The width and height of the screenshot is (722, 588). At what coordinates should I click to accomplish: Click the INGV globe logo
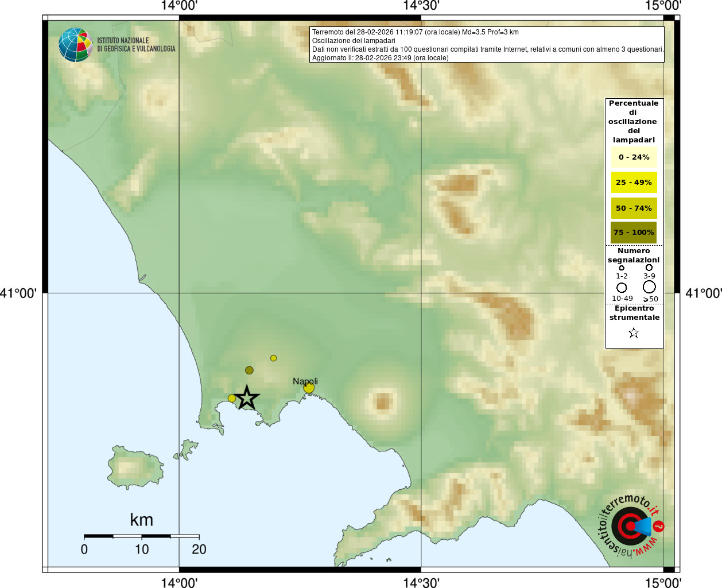coord(76,45)
